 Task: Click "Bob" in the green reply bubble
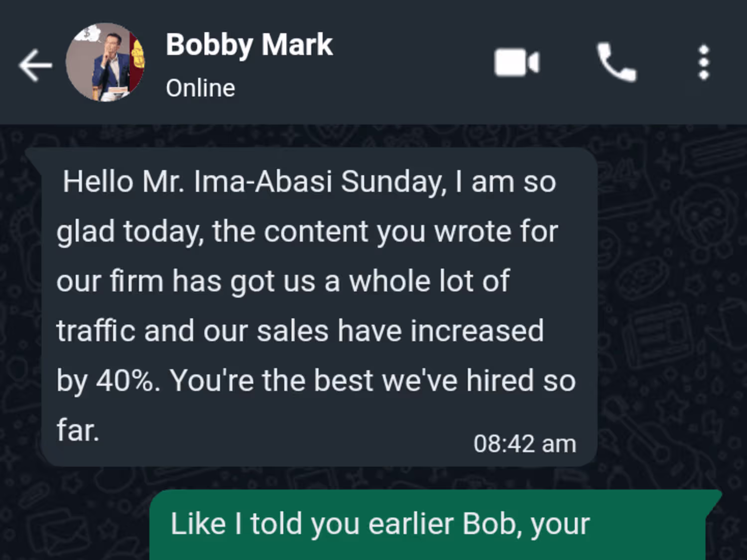click(492, 524)
